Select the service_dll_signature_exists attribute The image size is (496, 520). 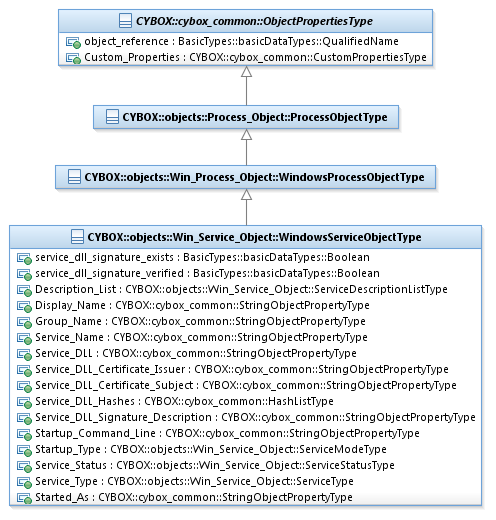(x=193, y=257)
